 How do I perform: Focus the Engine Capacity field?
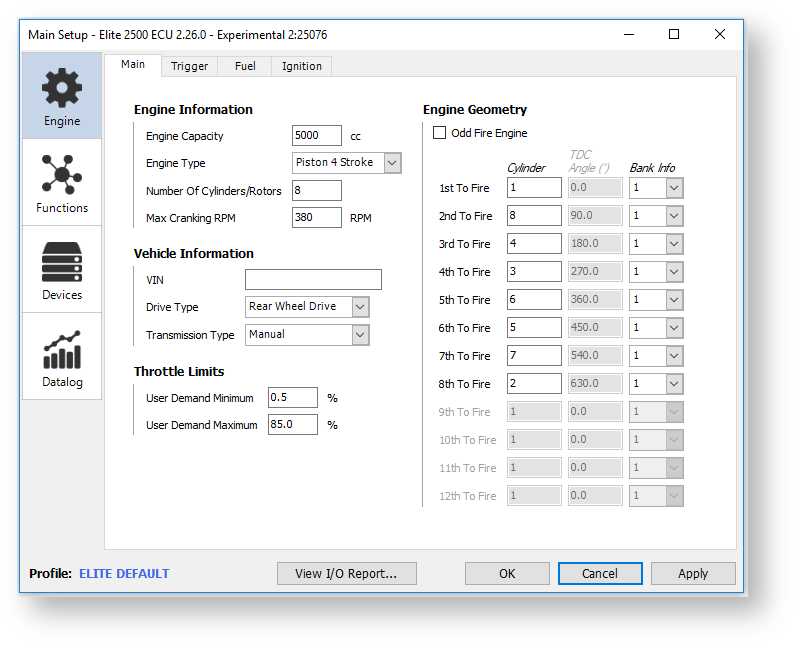(x=317, y=135)
